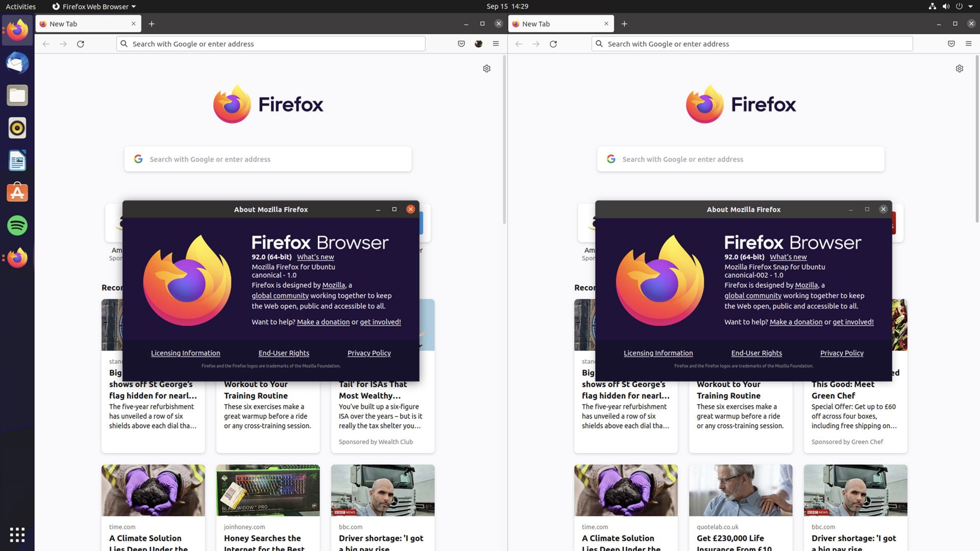
Task: Open a new tab in the right Firefox window
Action: pos(624,24)
